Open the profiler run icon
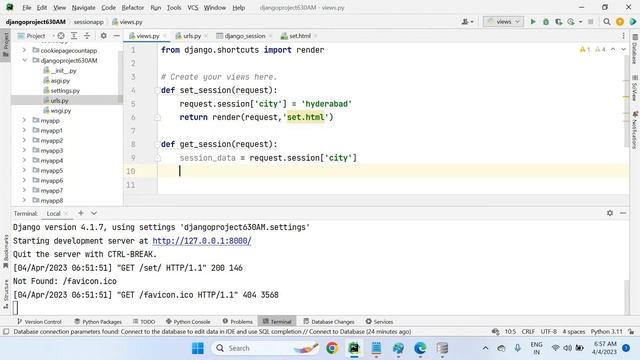Viewport: 640px width, 360px height. (x=571, y=22)
